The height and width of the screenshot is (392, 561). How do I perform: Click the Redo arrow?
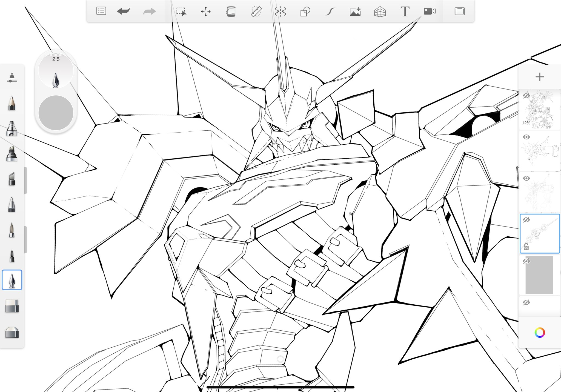pos(149,12)
